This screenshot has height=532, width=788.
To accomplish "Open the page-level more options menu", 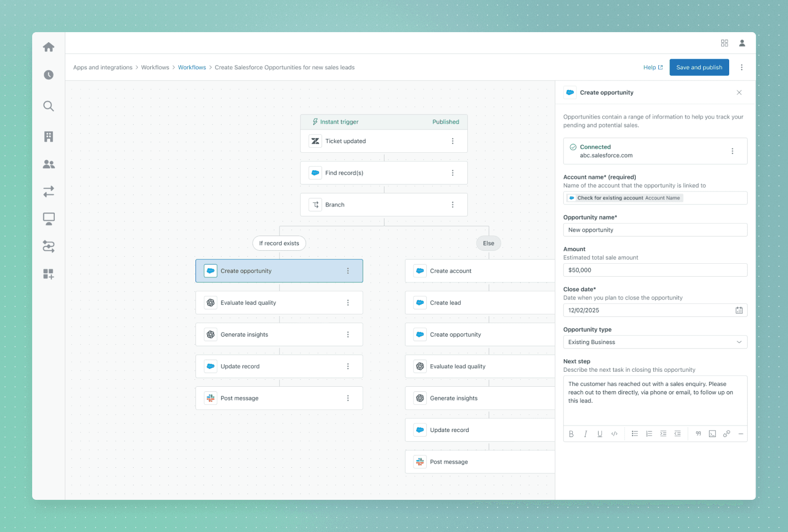I will tap(742, 67).
